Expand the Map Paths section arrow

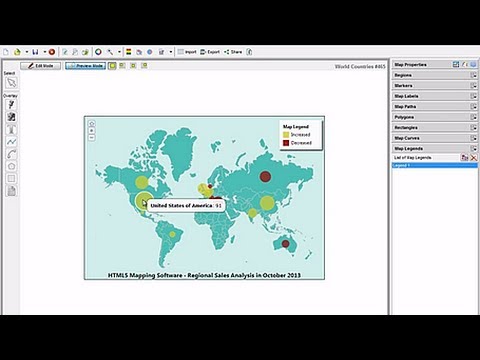tap(474, 107)
